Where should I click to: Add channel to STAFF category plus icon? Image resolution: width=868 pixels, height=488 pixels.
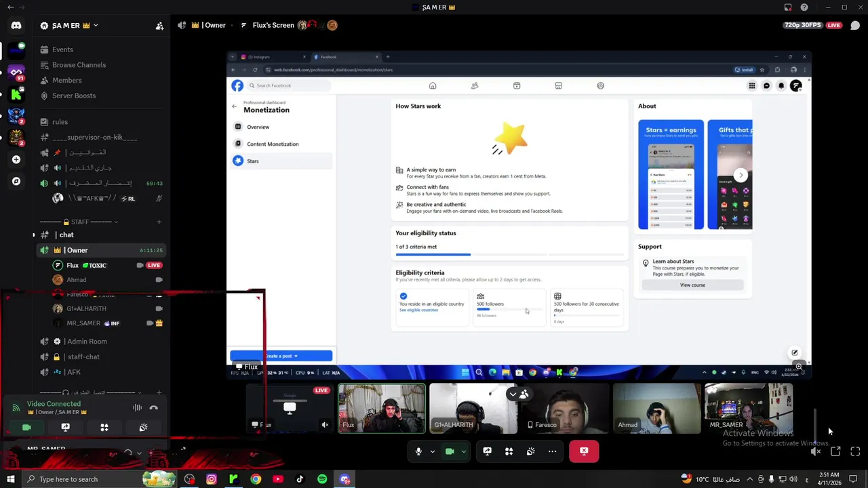pyautogui.click(x=159, y=222)
